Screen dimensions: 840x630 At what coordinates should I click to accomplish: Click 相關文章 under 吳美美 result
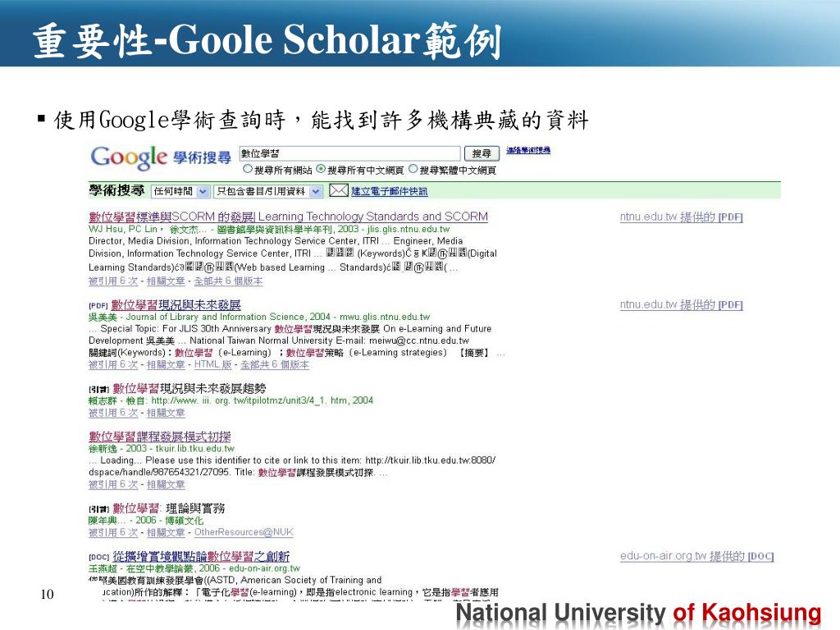click(166, 365)
